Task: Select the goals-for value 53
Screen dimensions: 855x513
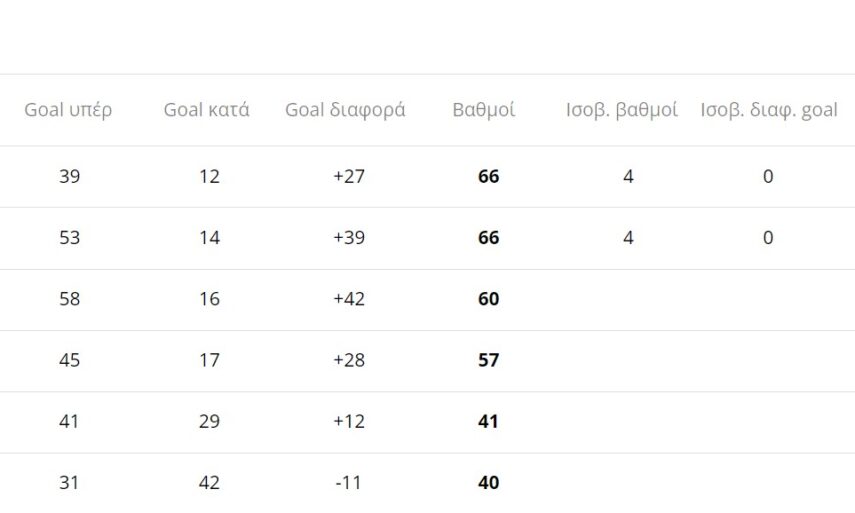Action: [x=69, y=238]
